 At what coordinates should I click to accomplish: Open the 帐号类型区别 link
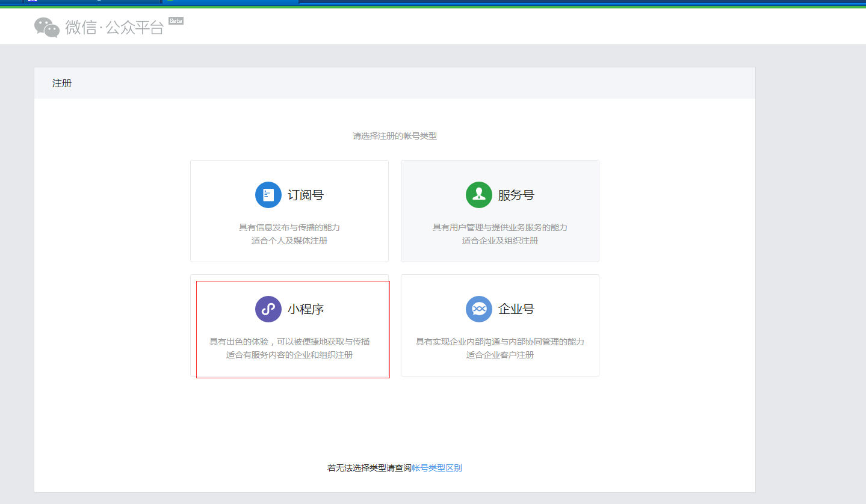[x=437, y=468]
